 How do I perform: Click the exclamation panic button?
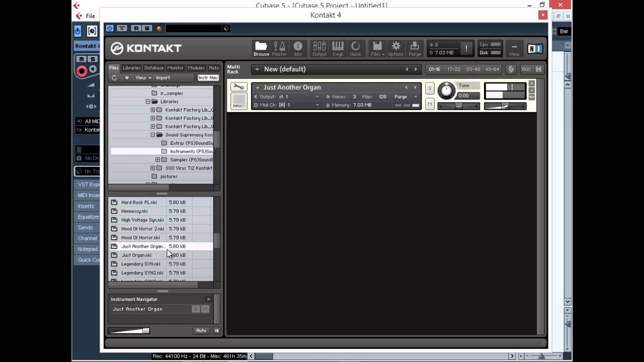(466, 49)
